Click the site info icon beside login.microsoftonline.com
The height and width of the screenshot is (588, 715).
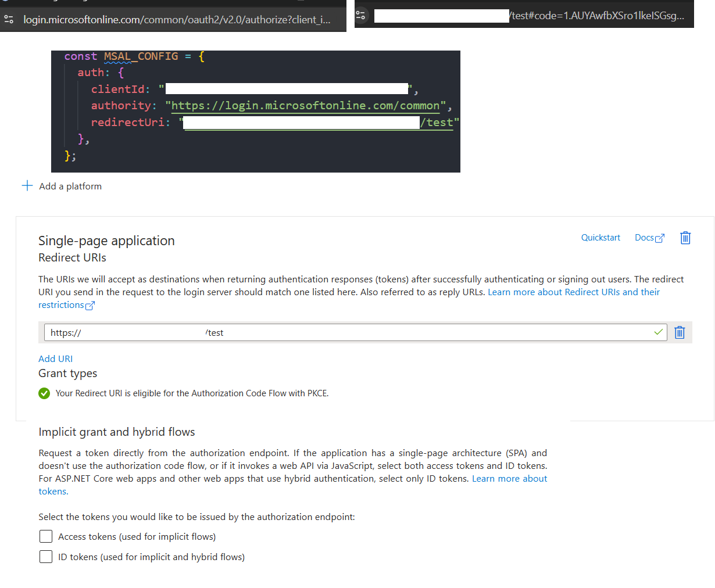click(x=9, y=19)
